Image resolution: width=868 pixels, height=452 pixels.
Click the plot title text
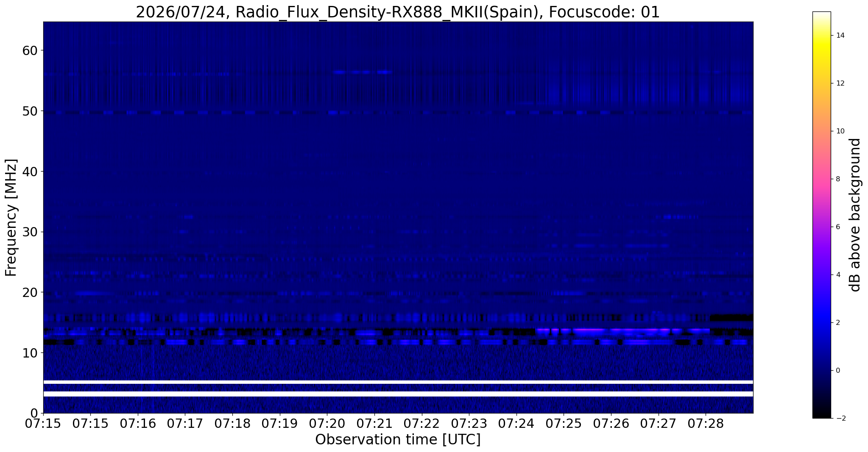(398, 12)
